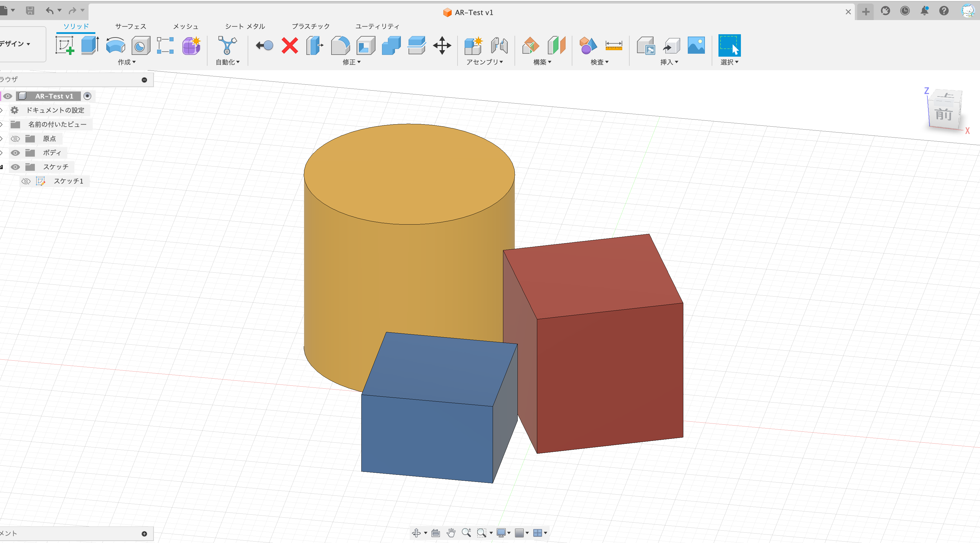The height and width of the screenshot is (543, 980).
Task: Open the Create Form tool
Action: click(191, 46)
